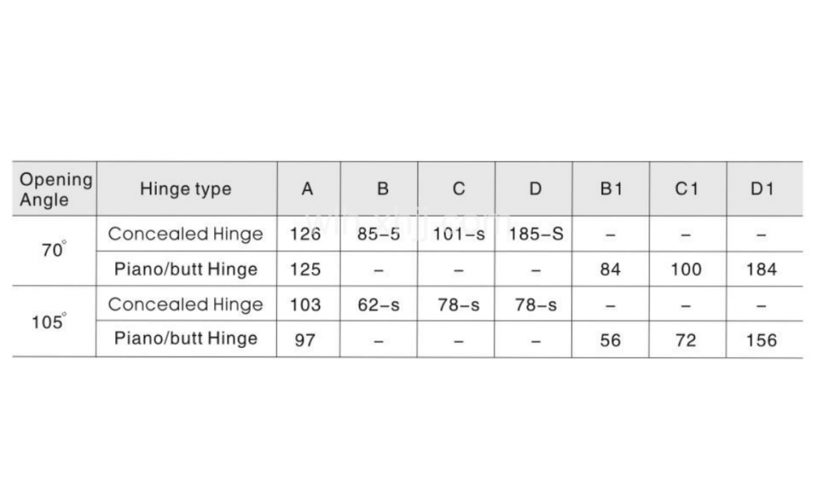Select the Hinge type column header
Image resolution: width=817 pixels, height=504 pixels.
[x=186, y=189]
